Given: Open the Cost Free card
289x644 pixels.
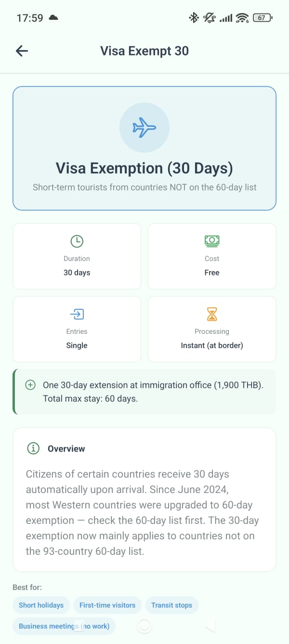Looking at the screenshot, I should (x=212, y=256).
